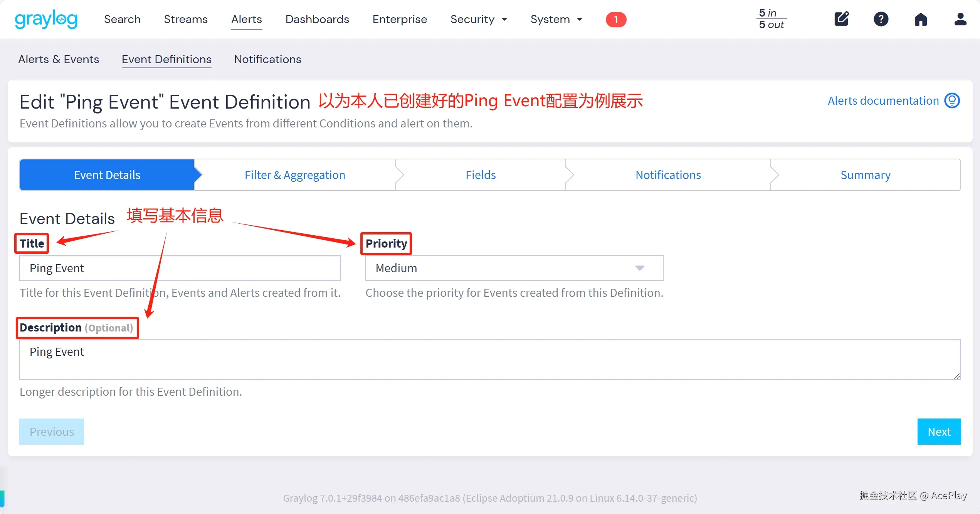Open the scratchpad edit icon
980x514 pixels.
[841, 19]
